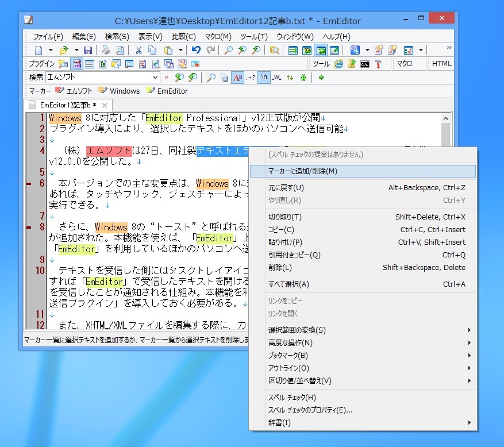Open the dropdown arrow beside Open icon

[76, 51]
